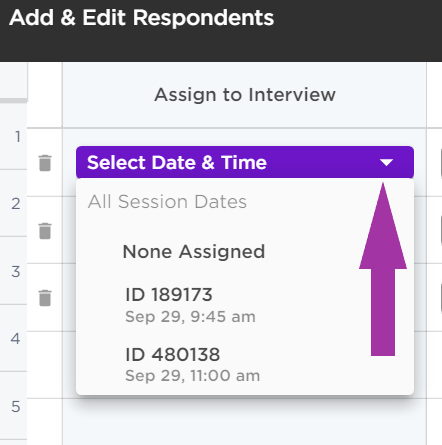Image resolution: width=442 pixels, height=445 pixels.
Task: Click the trash icon in row 2
Action: coord(45,231)
